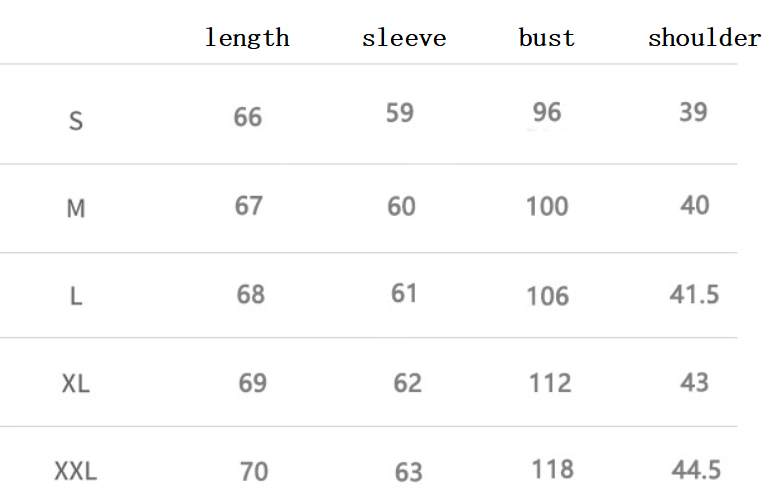Click the sleeve column header

click(x=404, y=39)
